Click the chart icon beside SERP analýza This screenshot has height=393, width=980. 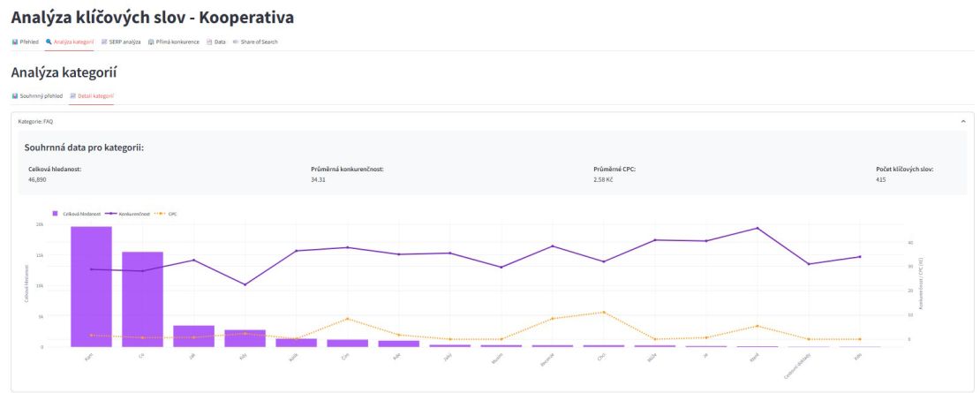coord(104,42)
